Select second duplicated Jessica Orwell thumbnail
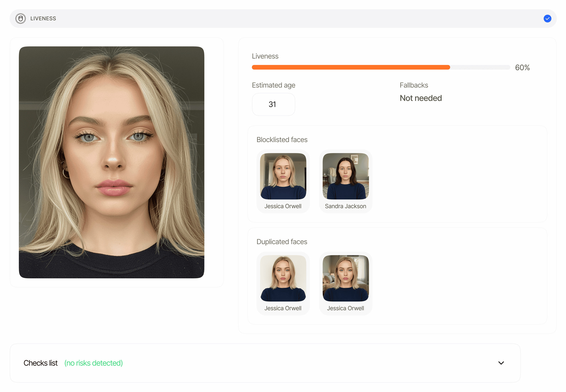Screen dimensions: 566x392 pos(345,278)
